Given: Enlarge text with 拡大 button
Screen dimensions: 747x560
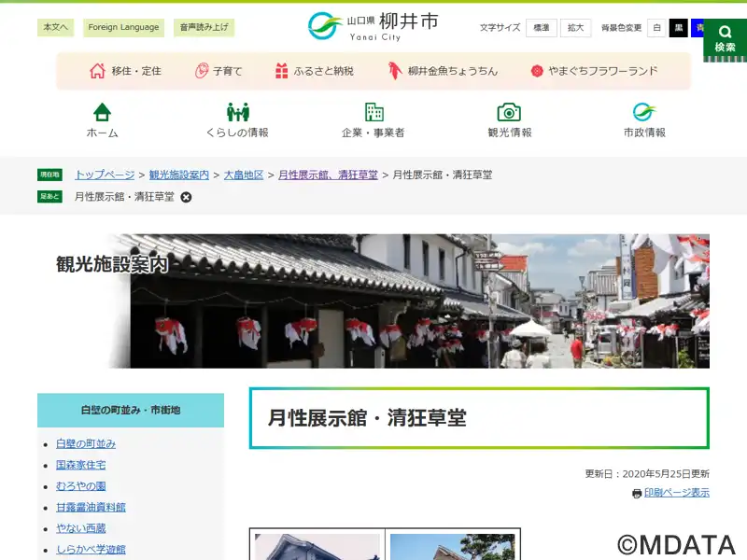Looking at the screenshot, I should (576, 28).
